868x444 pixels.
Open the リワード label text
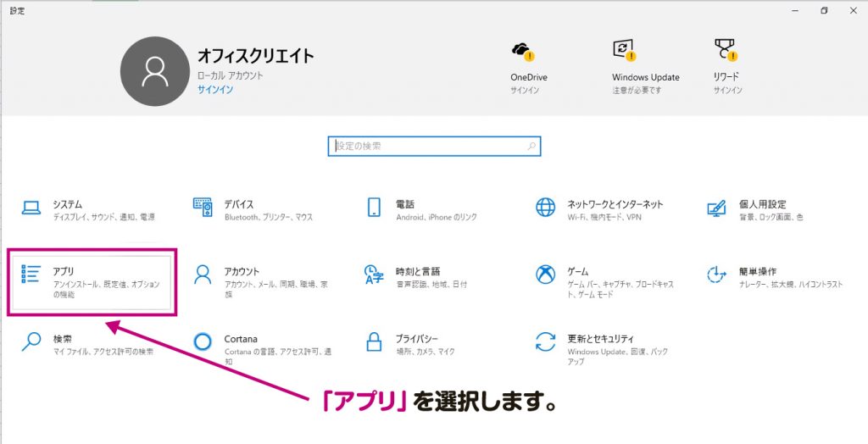(726, 77)
